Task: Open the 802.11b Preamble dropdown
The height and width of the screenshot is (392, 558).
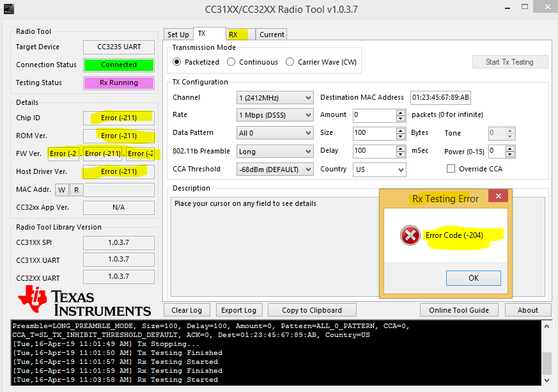Action: click(275, 152)
